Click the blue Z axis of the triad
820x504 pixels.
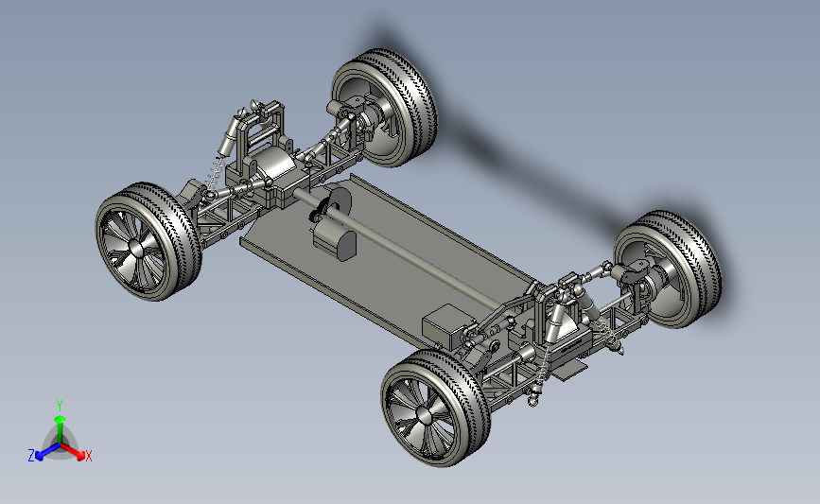coord(47,452)
